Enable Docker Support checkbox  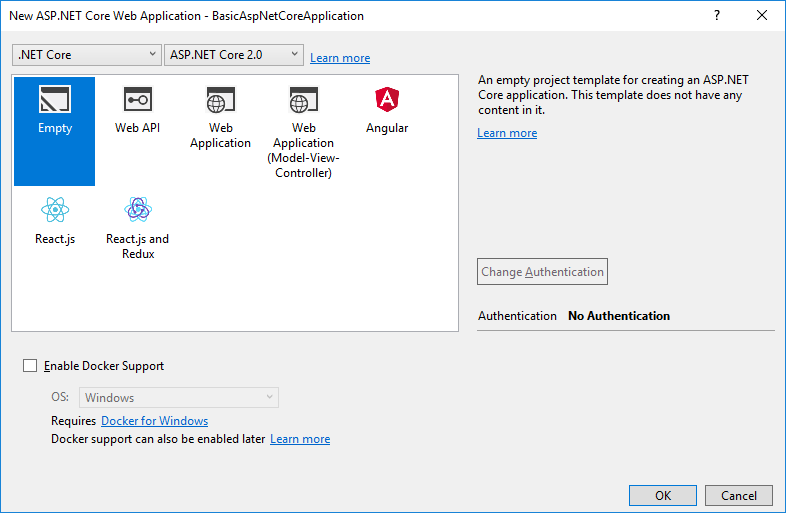(30, 366)
